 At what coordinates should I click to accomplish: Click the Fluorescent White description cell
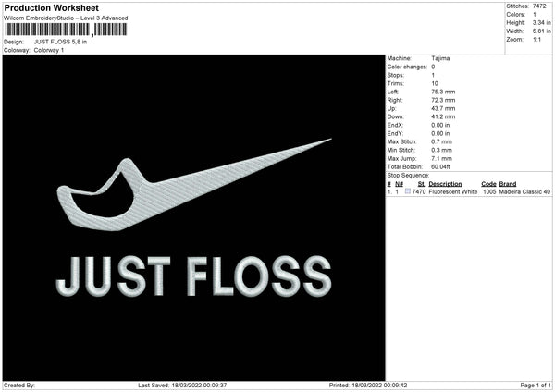(452, 191)
